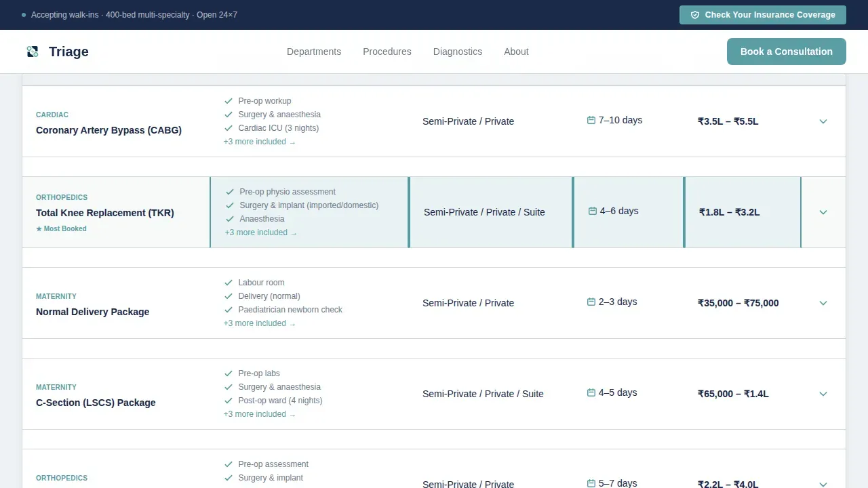
Task: Click the CARDIAC category label
Action: pyautogui.click(x=52, y=115)
